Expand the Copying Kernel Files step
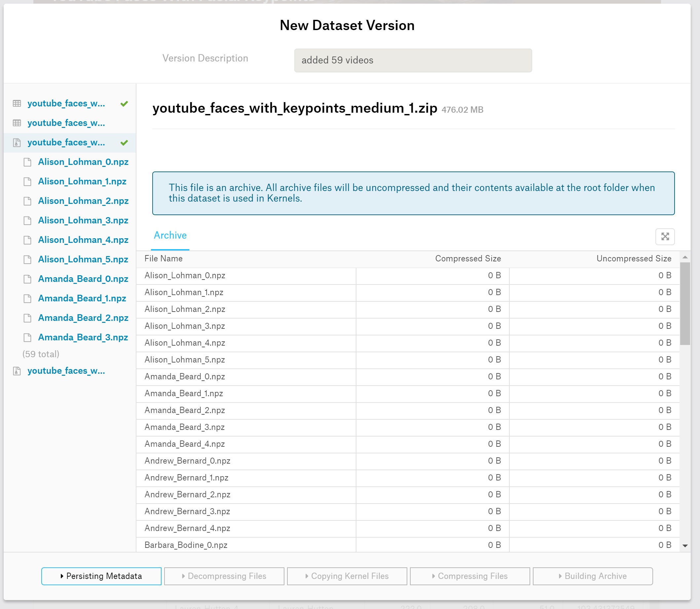This screenshot has height=609, width=700. [347, 576]
